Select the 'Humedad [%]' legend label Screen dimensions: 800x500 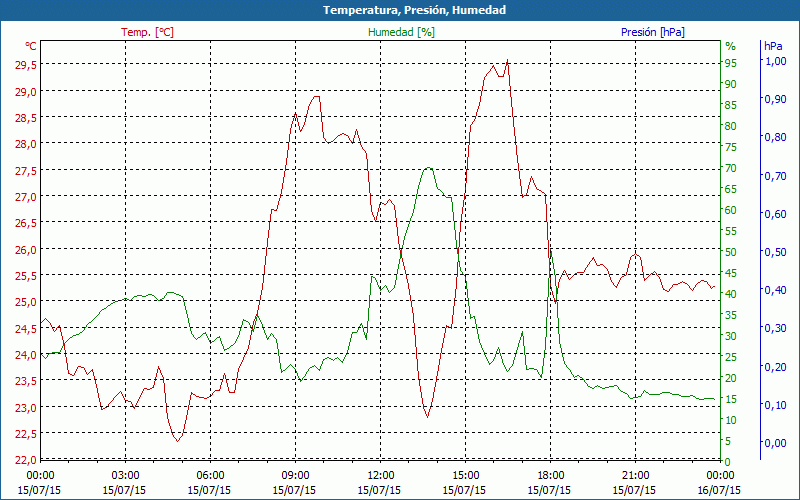point(401,32)
